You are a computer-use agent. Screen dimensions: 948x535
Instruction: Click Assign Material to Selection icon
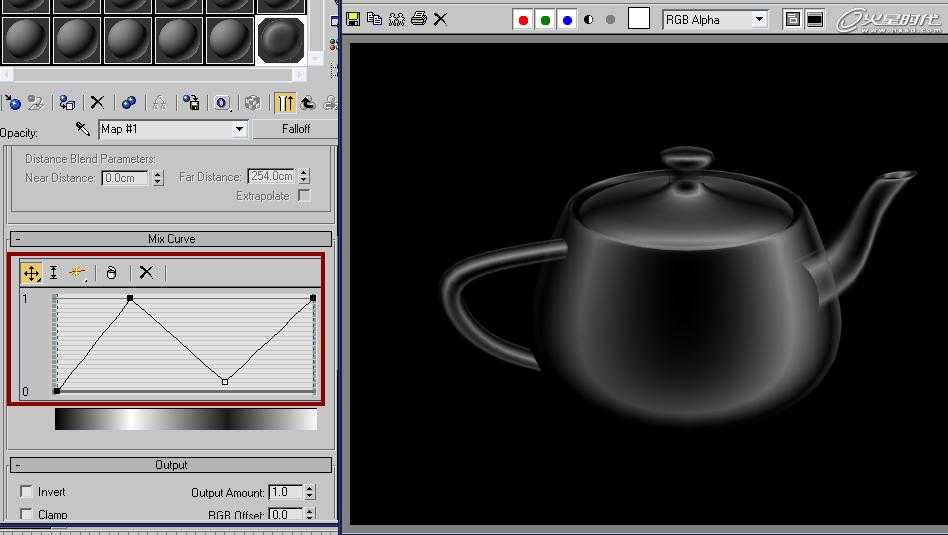(67, 103)
